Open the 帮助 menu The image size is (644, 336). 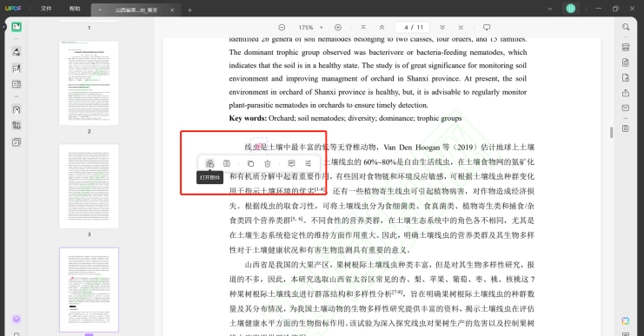coord(75,9)
